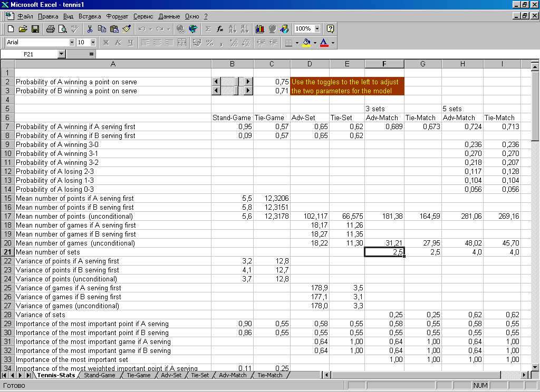Open borders style dropdown arrow

pyautogui.click(x=297, y=43)
